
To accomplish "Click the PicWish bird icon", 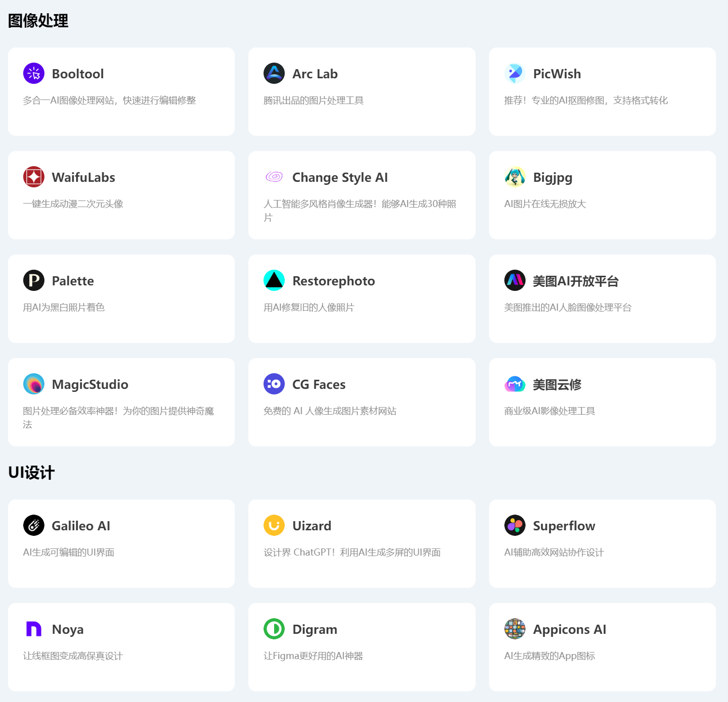I will 515,74.
